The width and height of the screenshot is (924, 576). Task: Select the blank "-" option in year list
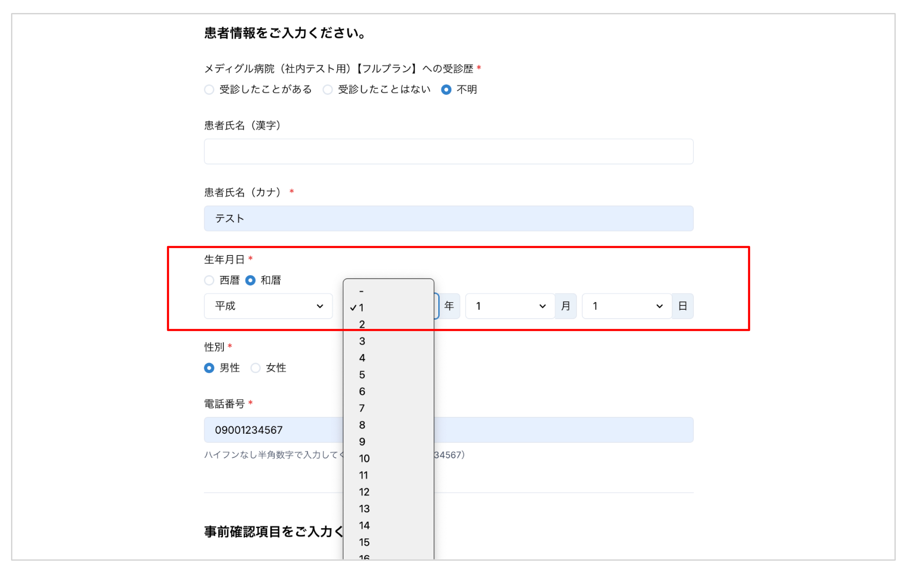coord(362,291)
